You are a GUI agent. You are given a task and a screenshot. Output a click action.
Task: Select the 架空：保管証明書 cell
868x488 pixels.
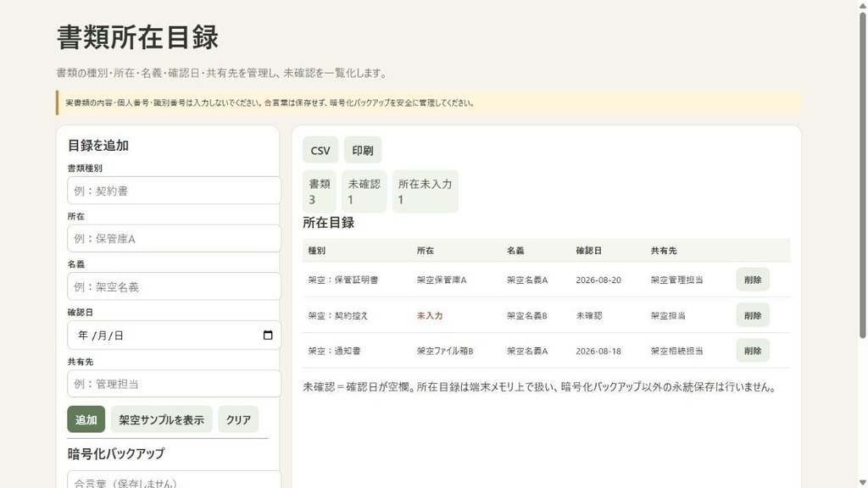point(343,280)
